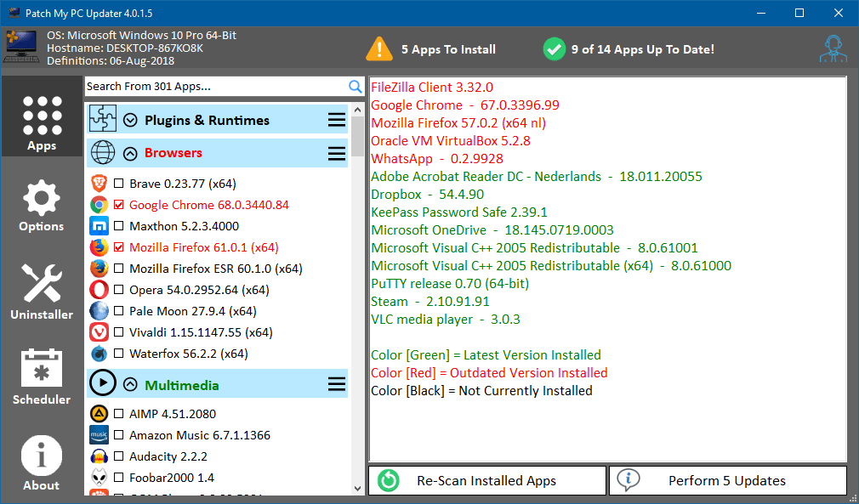Click the Amazon Music icon
The height and width of the screenshot is (504, 859).
pos(100,435)
